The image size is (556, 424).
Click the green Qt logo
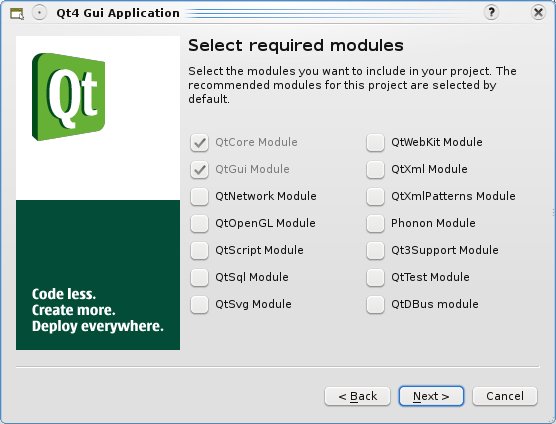click(68, 96)
